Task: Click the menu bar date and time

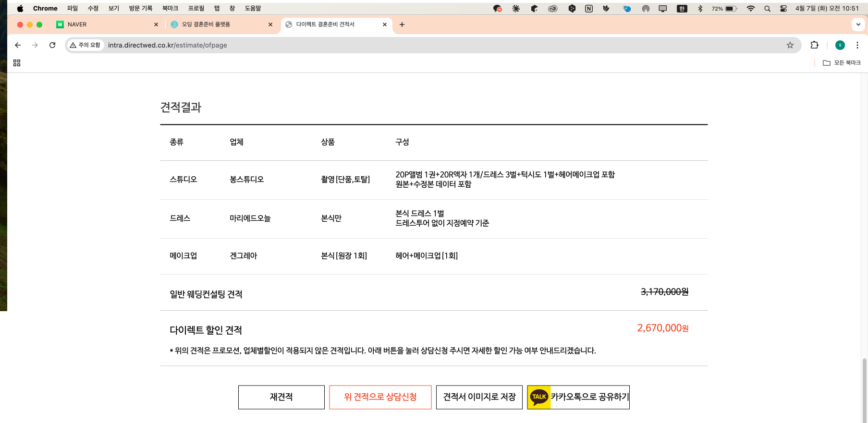Action: [x=827, y=8]
